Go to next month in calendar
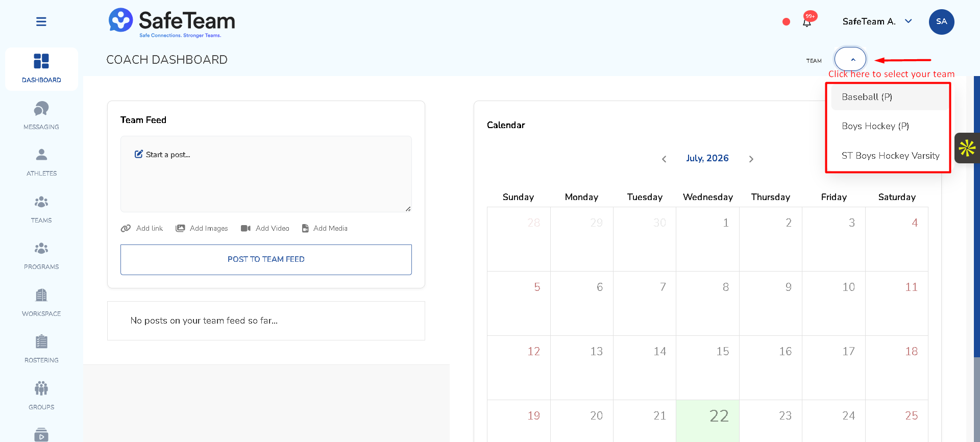Viewport: 980px width, 442px height. click(751, 159)
